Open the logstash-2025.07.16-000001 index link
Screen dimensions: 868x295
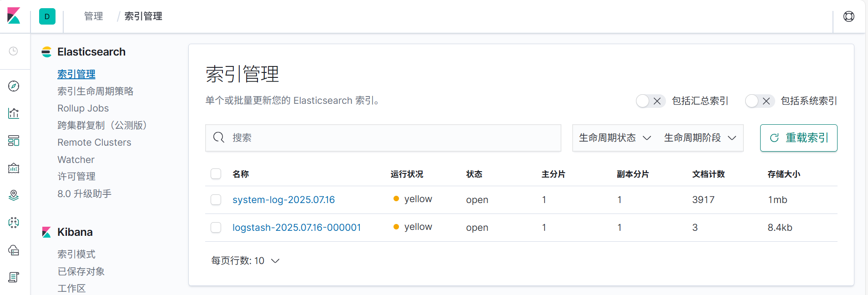(297, 228)
